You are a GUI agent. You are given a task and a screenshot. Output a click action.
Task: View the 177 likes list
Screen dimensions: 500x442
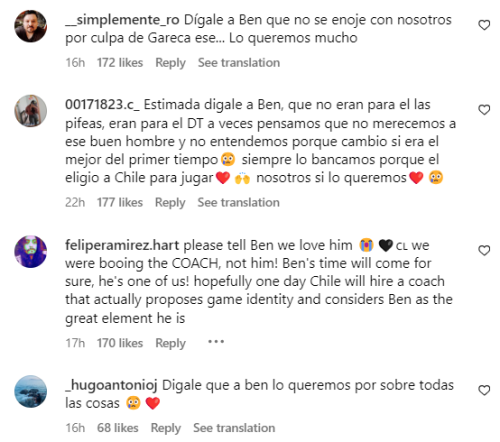click(120, 202)
